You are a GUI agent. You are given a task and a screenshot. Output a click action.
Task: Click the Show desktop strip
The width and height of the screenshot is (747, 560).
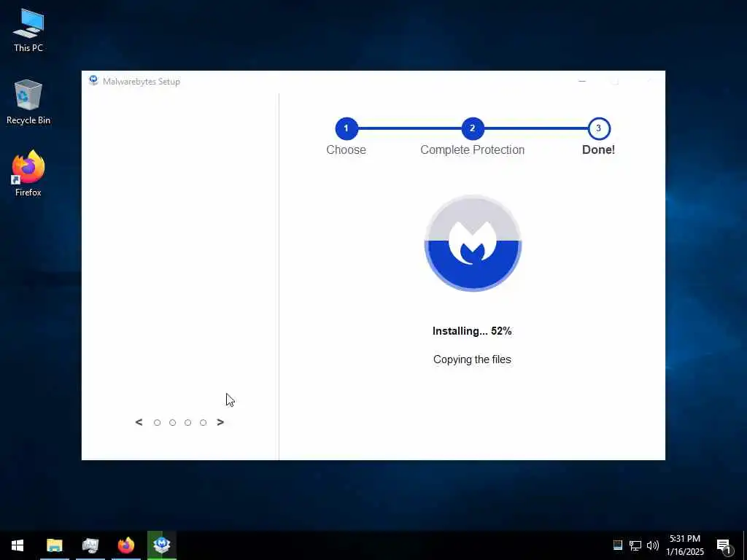click(745, 545)
